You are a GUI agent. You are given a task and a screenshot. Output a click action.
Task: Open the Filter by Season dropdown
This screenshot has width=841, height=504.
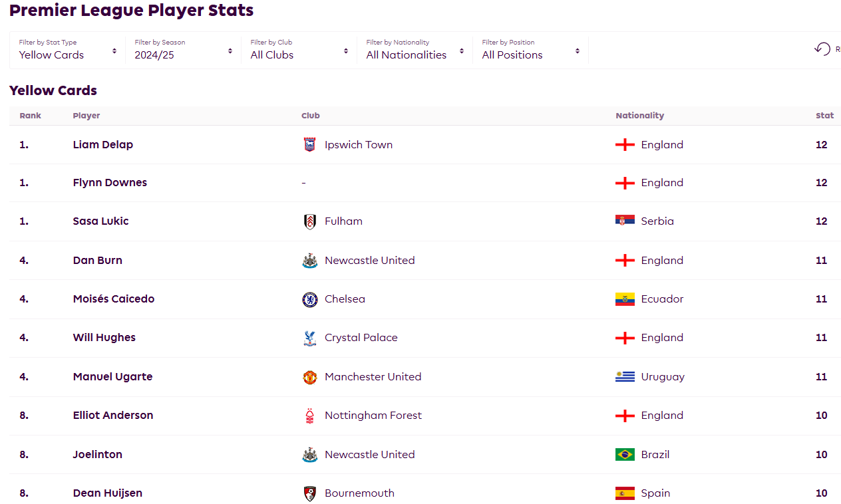click(183, 50)
